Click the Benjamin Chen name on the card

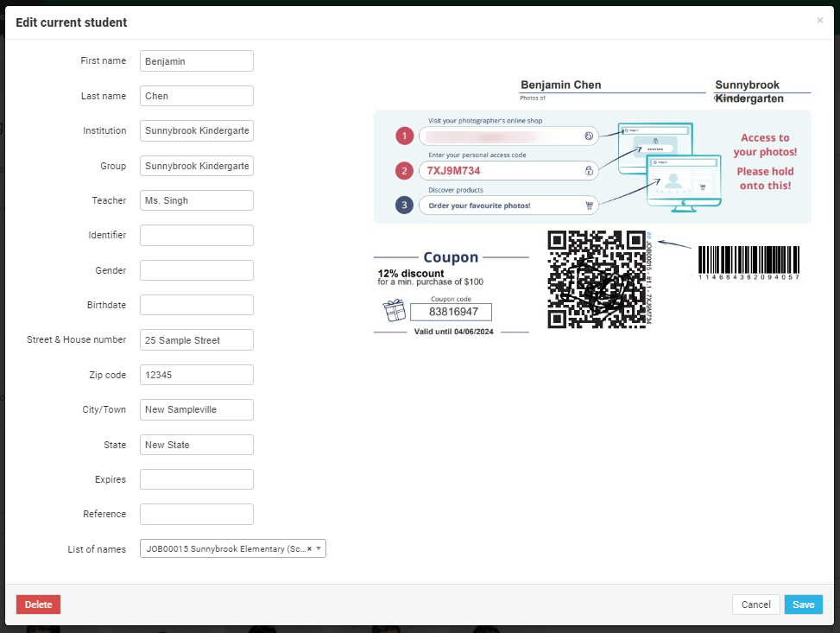click(561, 85)
